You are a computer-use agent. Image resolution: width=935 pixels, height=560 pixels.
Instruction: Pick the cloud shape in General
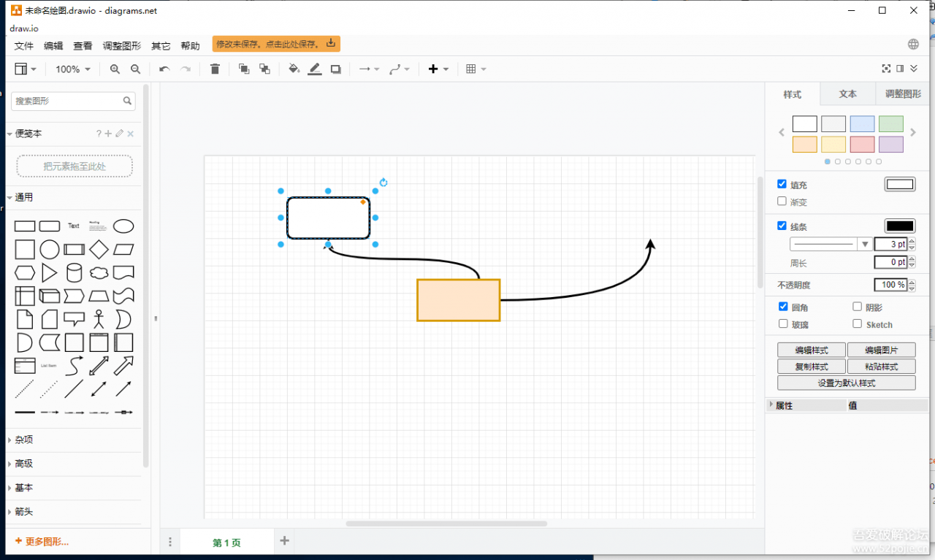click(x=99, y=273)
